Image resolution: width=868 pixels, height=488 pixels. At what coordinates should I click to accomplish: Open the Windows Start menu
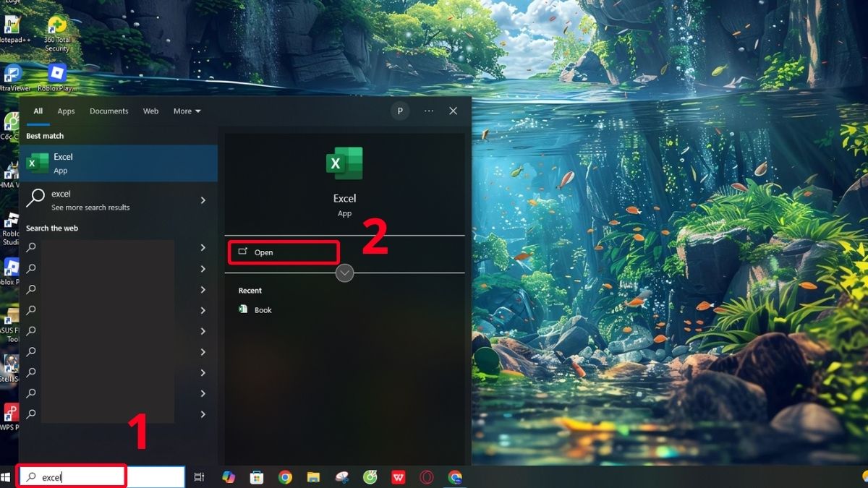tap(7, 477)
